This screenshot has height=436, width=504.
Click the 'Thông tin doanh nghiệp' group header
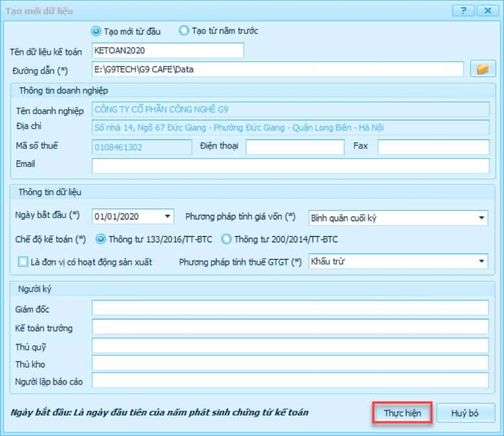63,90
